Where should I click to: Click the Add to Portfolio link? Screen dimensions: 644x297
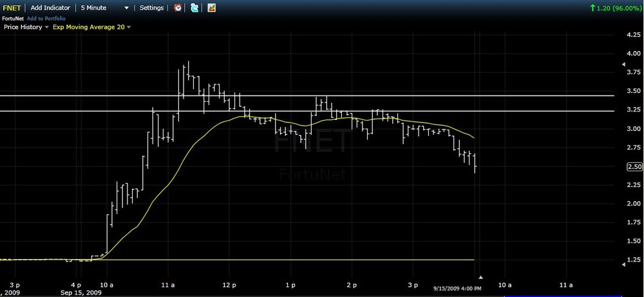point(46,19)
